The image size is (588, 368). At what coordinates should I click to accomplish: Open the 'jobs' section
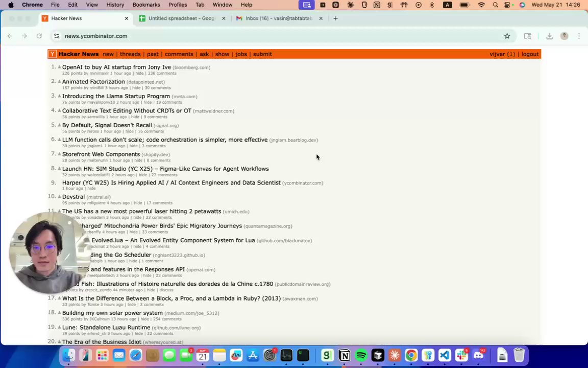point(241,54)
